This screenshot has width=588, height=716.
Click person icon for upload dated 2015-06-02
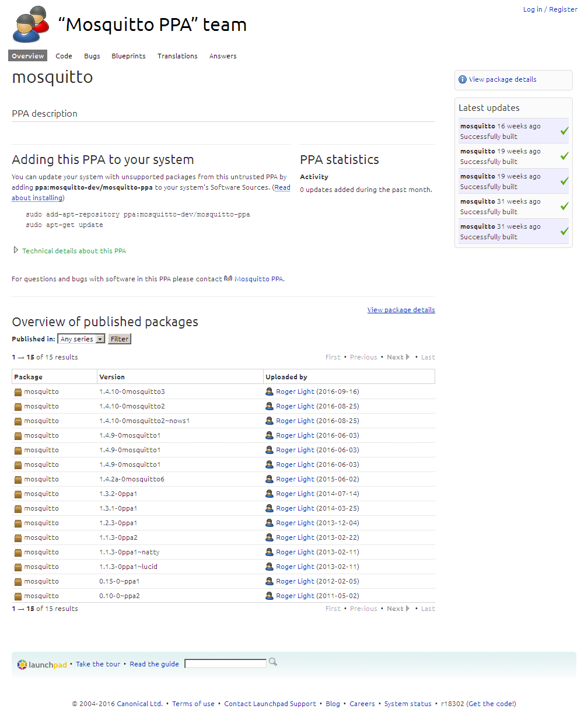coord(269,479)
